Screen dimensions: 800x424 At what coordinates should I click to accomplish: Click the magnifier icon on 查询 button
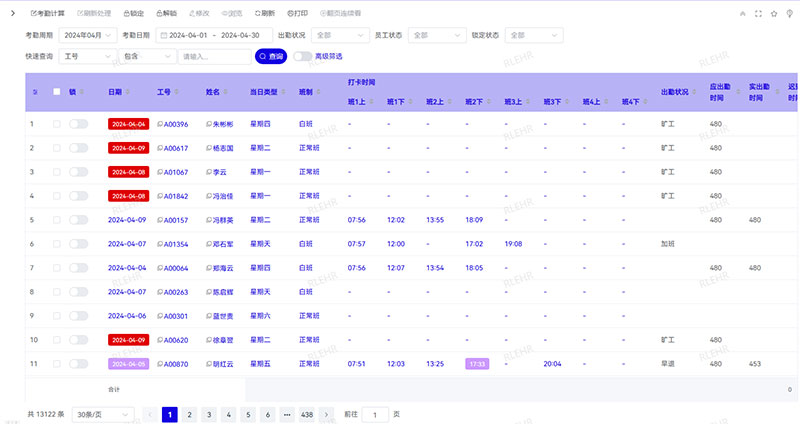(263, 56)
